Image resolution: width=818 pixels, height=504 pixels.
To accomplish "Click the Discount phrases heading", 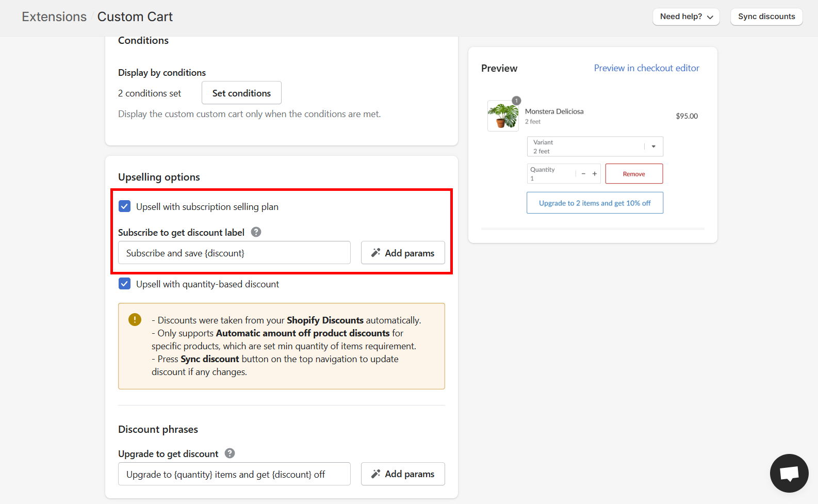I will point(158,429).
